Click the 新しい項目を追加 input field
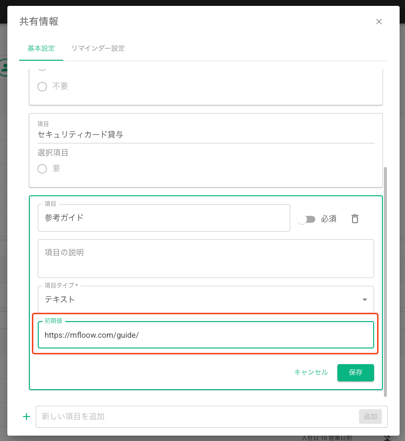The image size is (405, 441). (x=197, y=416)
